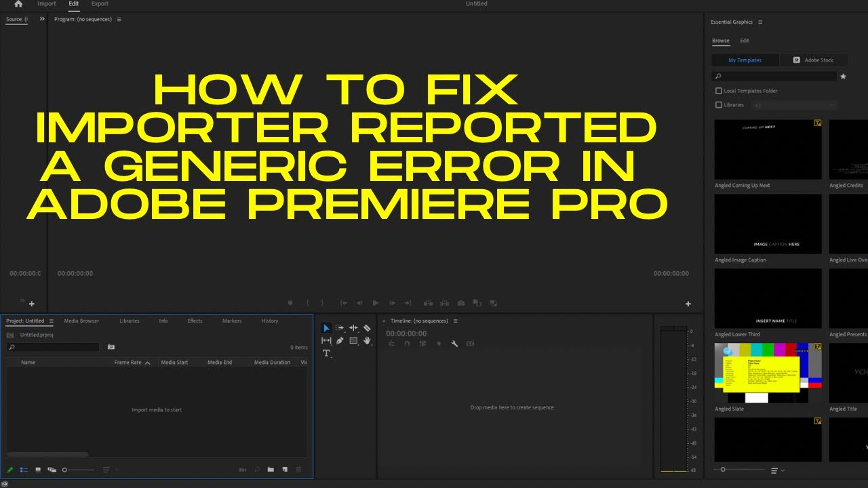Image resolution: width=868 pixels, height=488 pixels.
Task: Click the Lift button
Action: point(429,303)
